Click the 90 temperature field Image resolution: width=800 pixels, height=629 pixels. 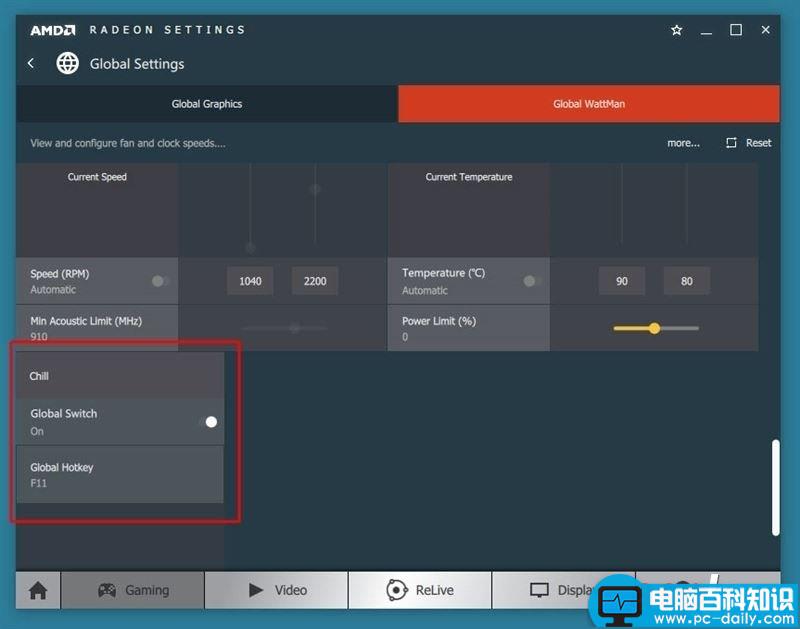coord(621,281)
